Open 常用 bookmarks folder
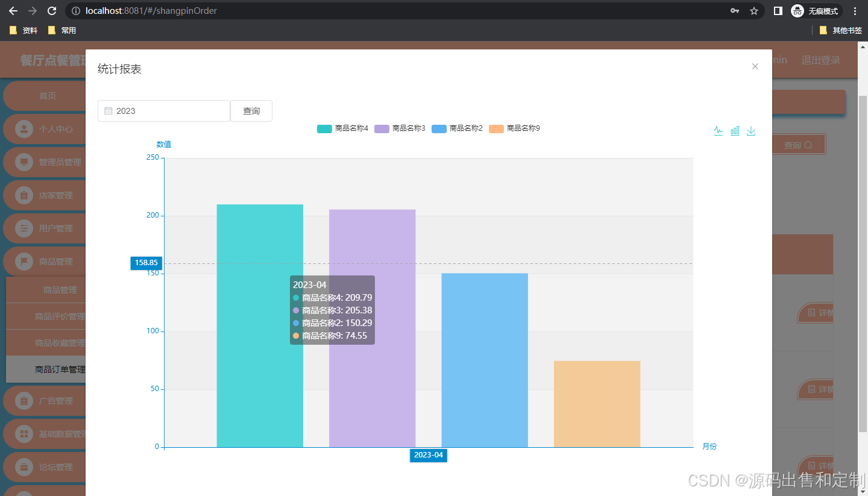 click(x=61, y=30)
